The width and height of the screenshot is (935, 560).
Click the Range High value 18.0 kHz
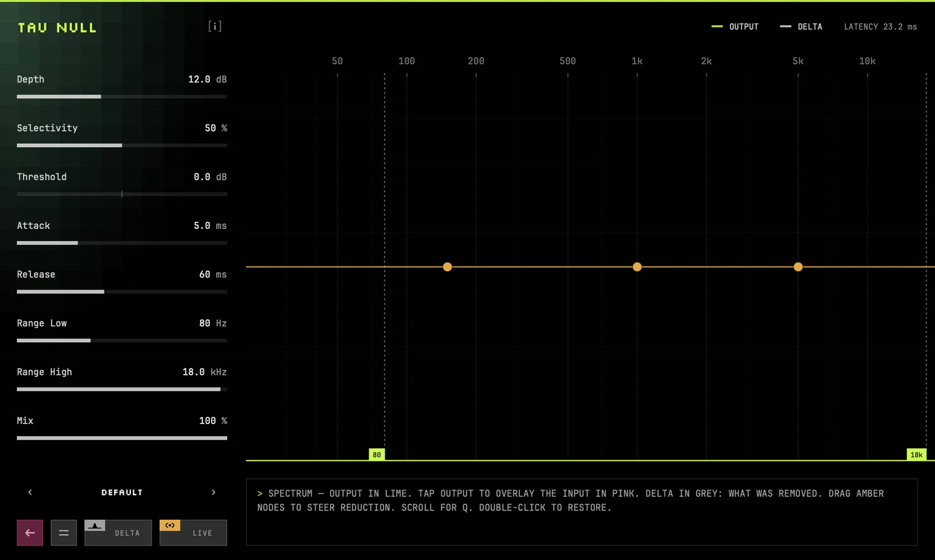(205, 372)
